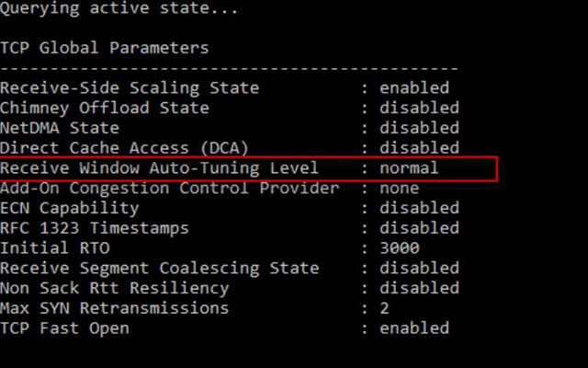This screenshot has height=368, width=588.
Task: Click the 'none' congestion provider value
Action: click(400, 188)
